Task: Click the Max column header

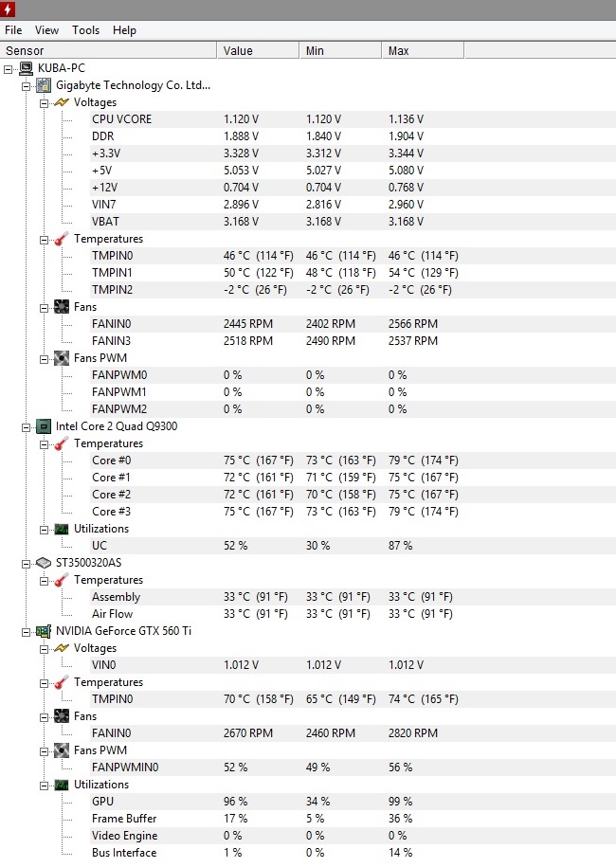Action: coord(399,50)
